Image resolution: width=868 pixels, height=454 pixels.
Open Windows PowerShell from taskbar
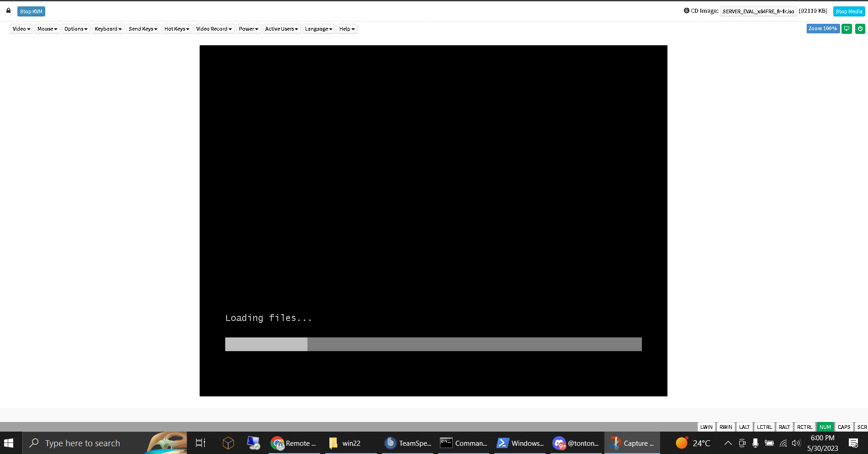pyautogui.click(x=520, y=443)
